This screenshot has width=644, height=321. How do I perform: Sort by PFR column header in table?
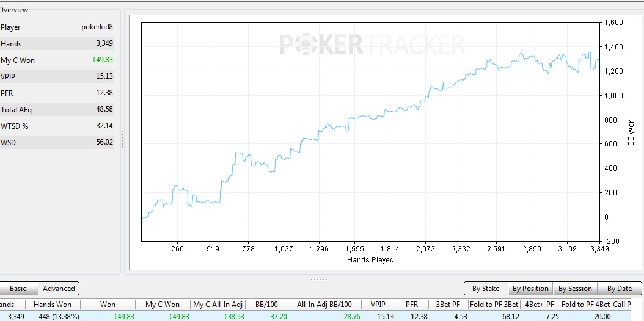point(412,304)
